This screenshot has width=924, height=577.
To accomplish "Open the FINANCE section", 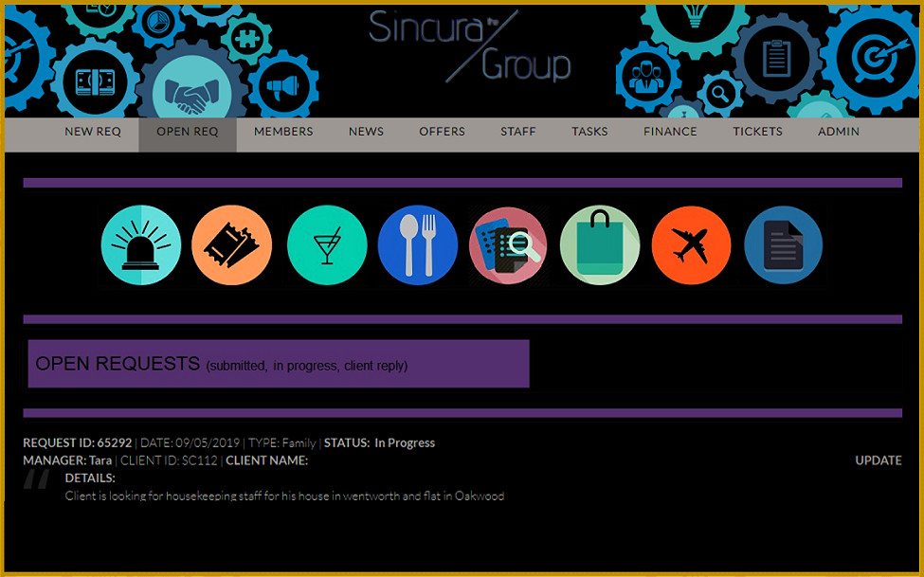I will [x=670, y=132].
